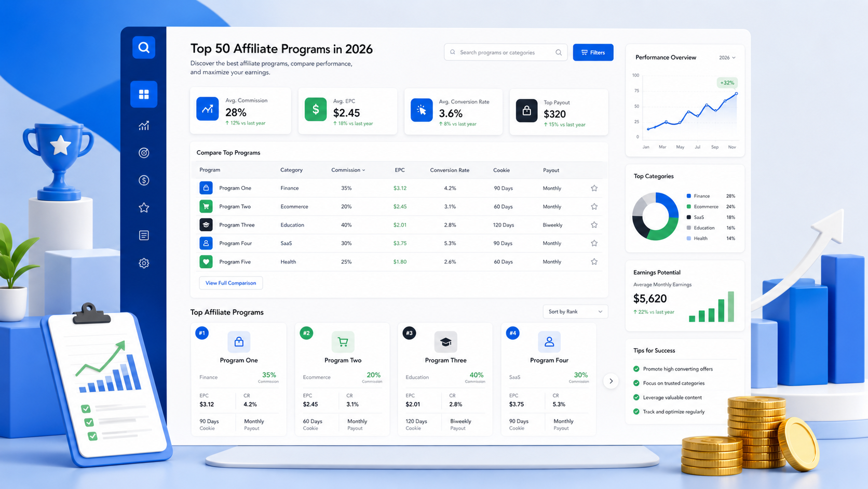Screen dimensions: 868x489
Task: Click the +32% badge on performance chart
Action: (x=727, y=83)
